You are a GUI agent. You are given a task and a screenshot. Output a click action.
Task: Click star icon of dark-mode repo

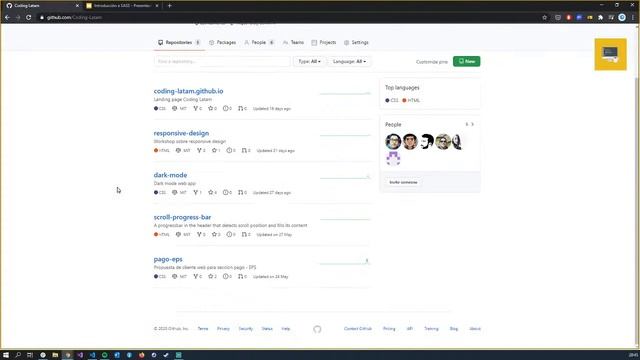211,192
